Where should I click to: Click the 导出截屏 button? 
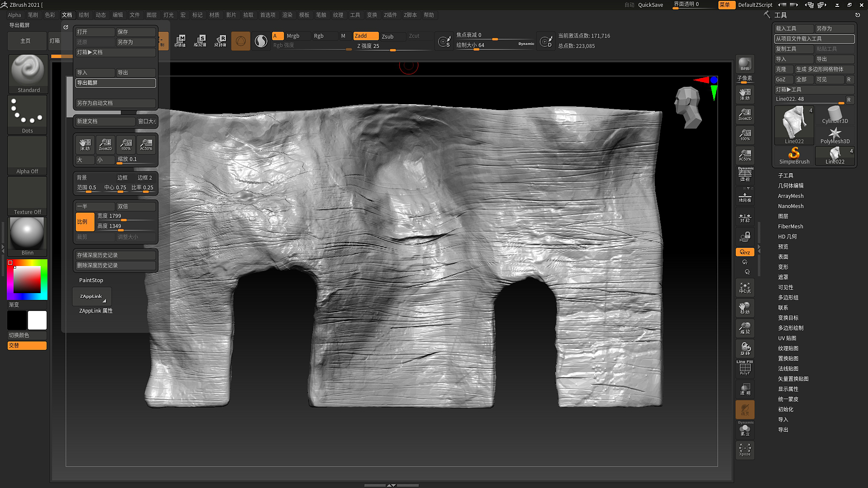click(115, 83)
